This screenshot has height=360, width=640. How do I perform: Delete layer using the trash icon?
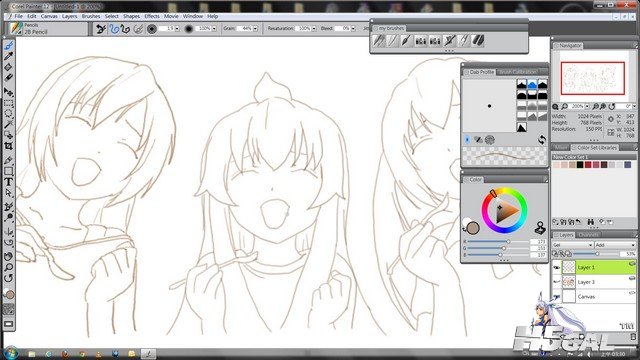click(633, 337)
